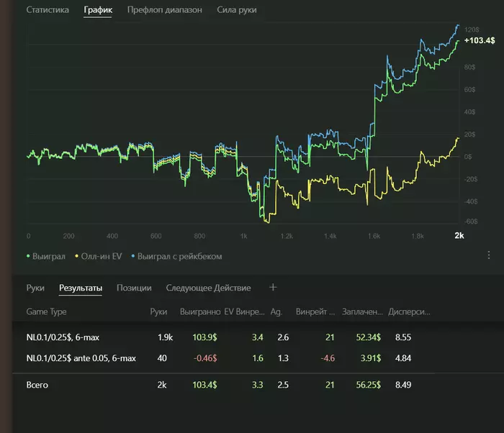This screenshot has height=433, width=504.
Task: Open the chart options three-dot menu
Action: 489,255
